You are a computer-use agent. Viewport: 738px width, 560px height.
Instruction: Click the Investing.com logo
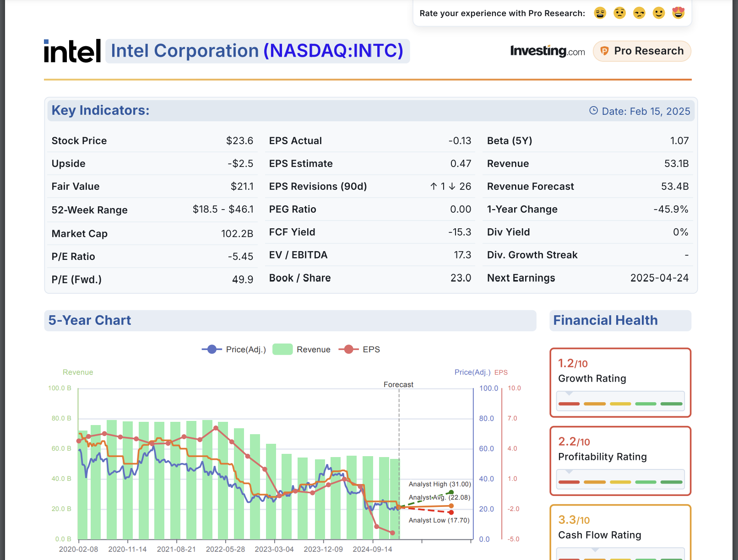click(x=548, y=51)
